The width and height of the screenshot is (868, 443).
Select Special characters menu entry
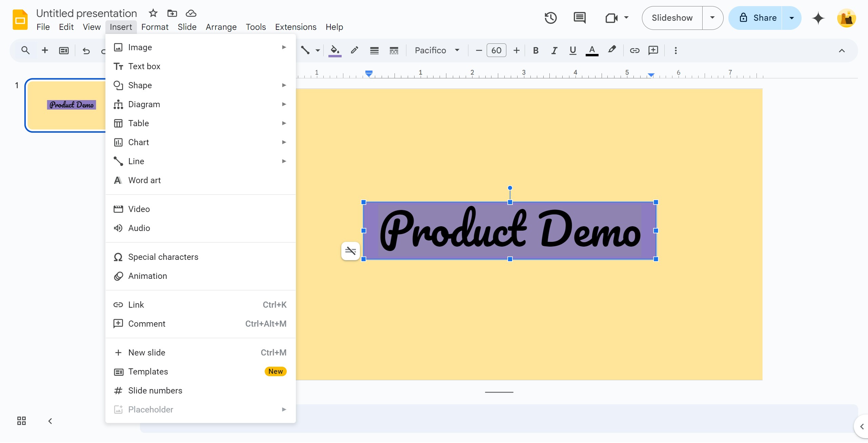(x=163, y=257)
